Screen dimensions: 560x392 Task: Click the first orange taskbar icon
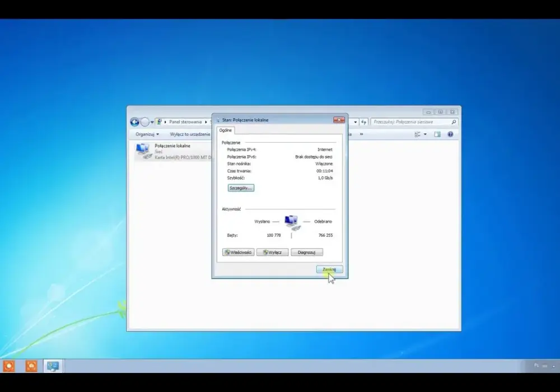[x=9, y=366]
